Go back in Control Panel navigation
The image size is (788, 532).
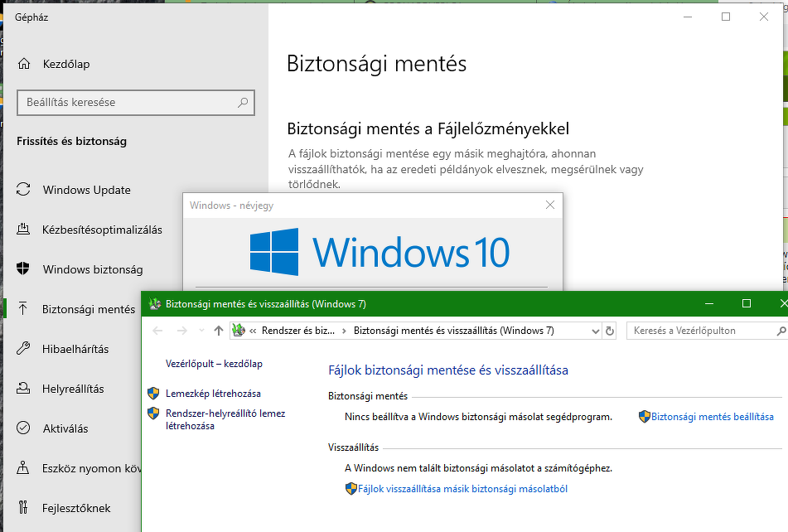pos(157,331)
